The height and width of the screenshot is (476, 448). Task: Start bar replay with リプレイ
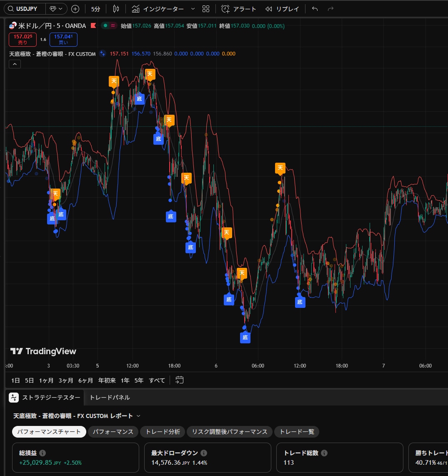tap(282, 9)
